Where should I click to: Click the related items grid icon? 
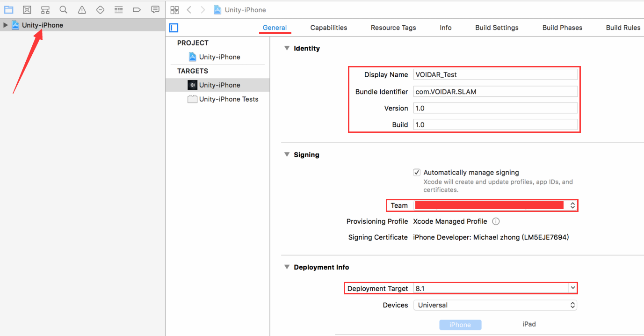tap(174, 10)
